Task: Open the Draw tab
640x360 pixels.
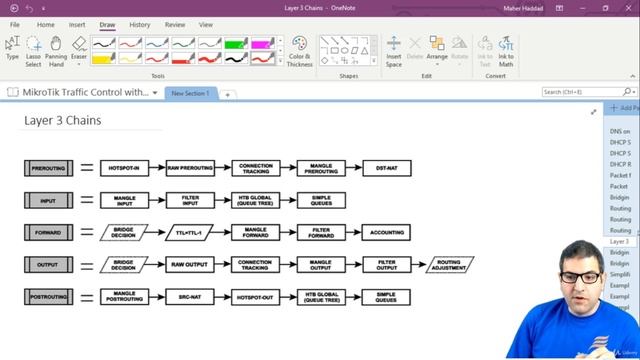Action: (107, 24)
